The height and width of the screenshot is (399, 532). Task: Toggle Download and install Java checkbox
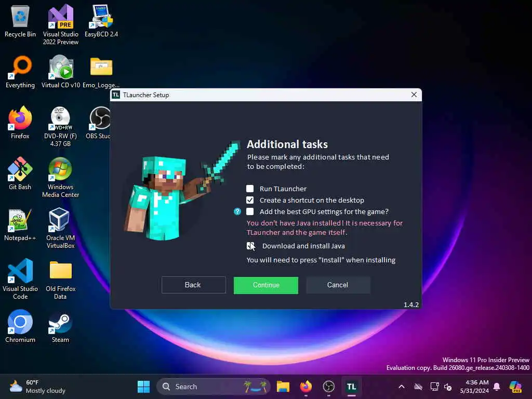click(250, 246)
